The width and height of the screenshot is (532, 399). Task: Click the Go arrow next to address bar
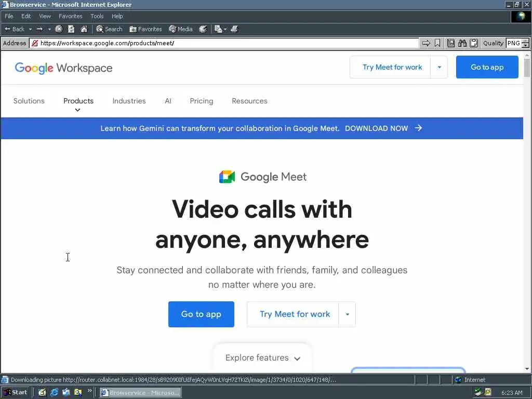pos(426,43)
